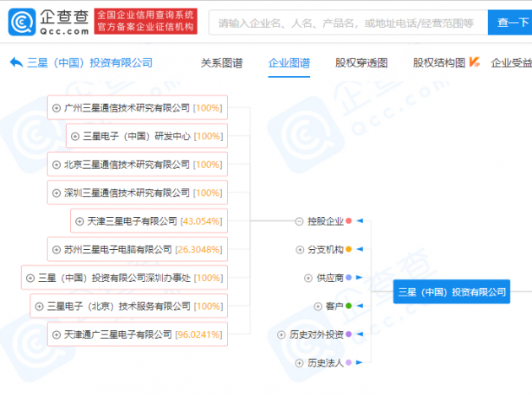The height and width of the screenshot is (396, 532).
Task: Click the light purple dot beside 历史法人
Action: point(349,362)
